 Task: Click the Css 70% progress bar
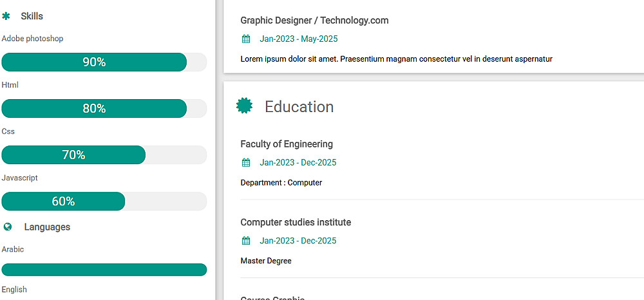(73, 155)
